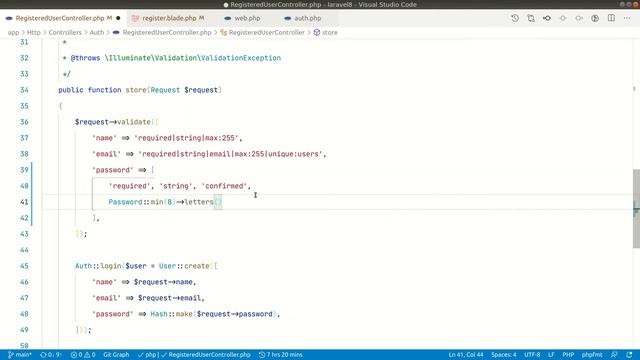
Task: Switch to the register.blade.php tab
Action: 169,18
